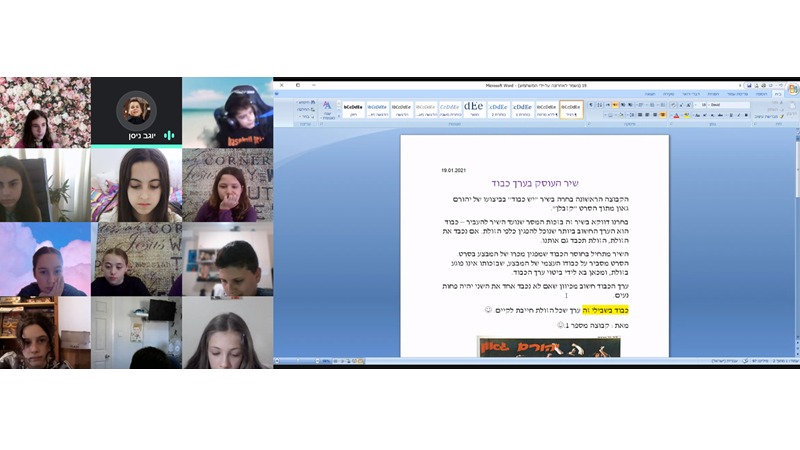The image size is (800, 450).
Task: Click the Center alignment icon
Action: point(655,115)
